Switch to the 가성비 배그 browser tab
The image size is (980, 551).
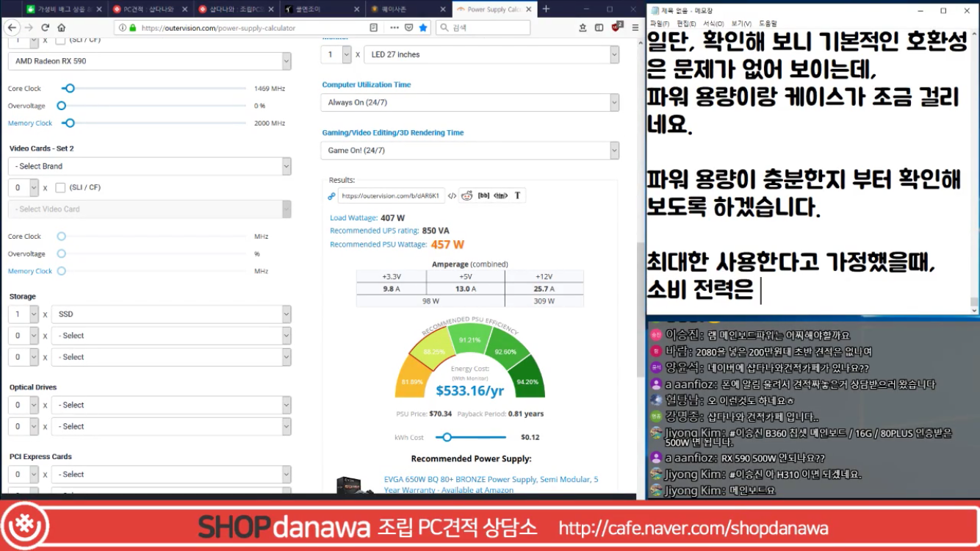point(65,10)
